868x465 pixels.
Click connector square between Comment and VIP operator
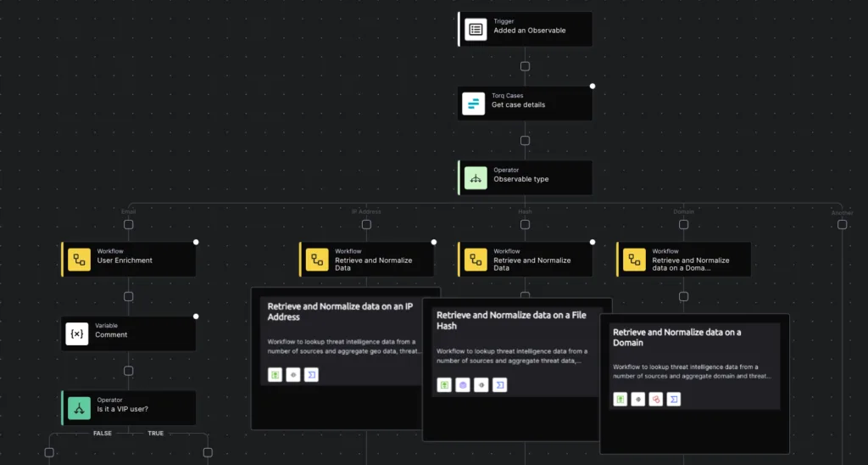[x=129, y=371]
